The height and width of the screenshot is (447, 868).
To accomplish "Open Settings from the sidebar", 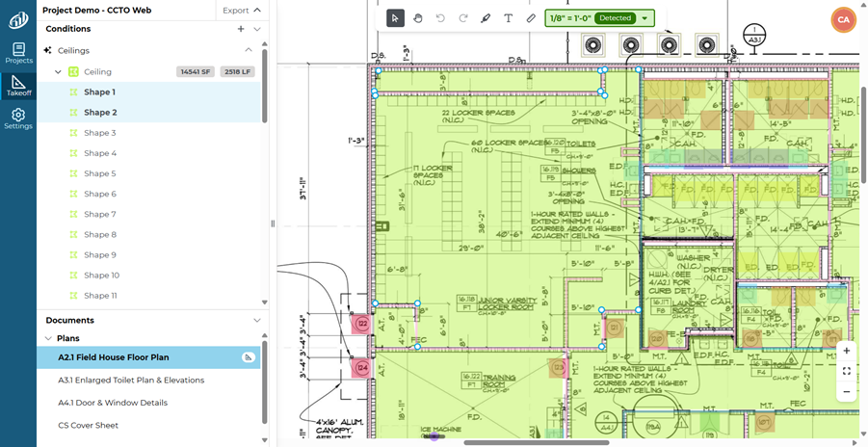I will [18, 118].
